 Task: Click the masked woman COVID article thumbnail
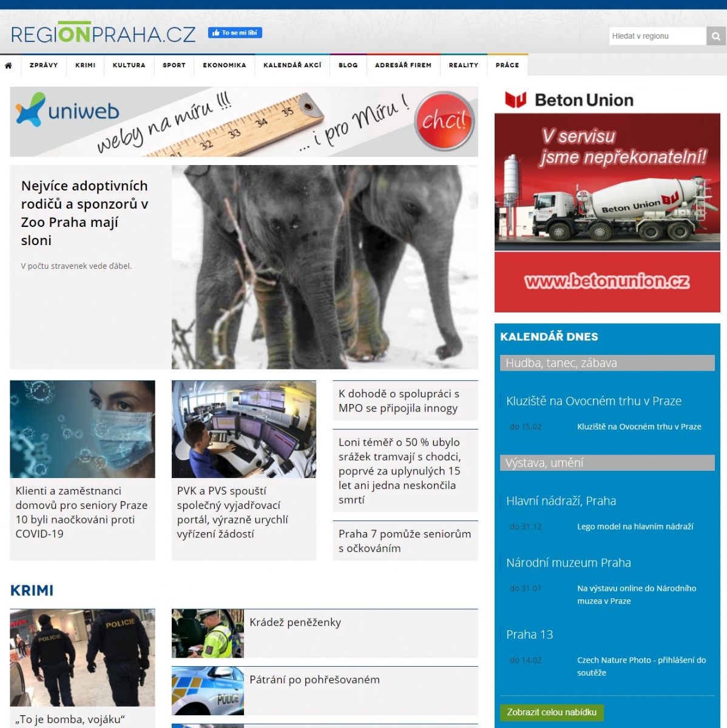click(83, 429)
